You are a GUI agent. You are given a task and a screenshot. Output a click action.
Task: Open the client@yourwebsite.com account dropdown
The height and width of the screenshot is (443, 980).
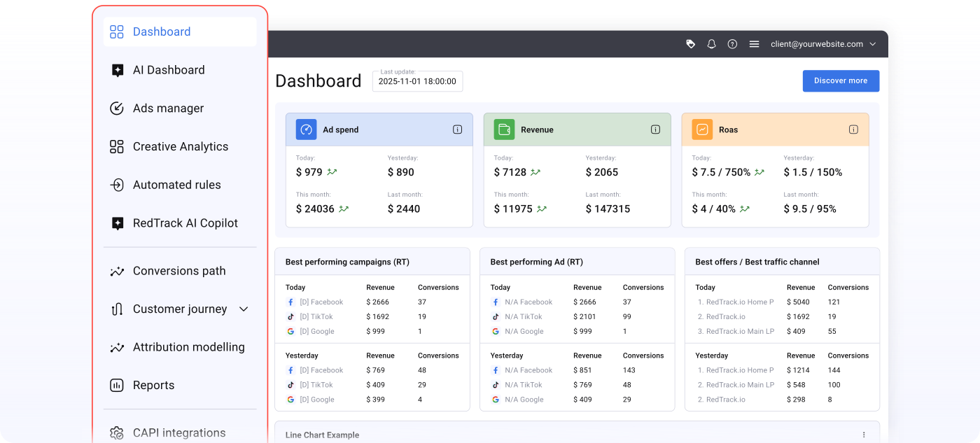[822, 44]
